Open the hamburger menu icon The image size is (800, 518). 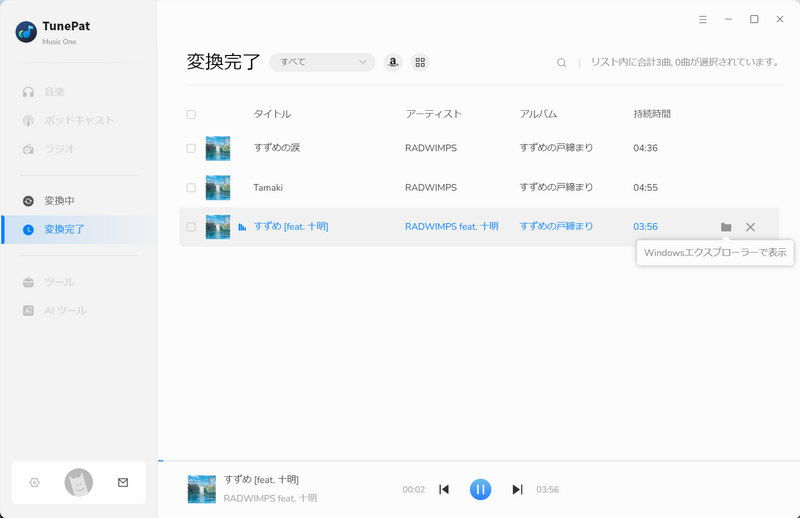point(703,19)
